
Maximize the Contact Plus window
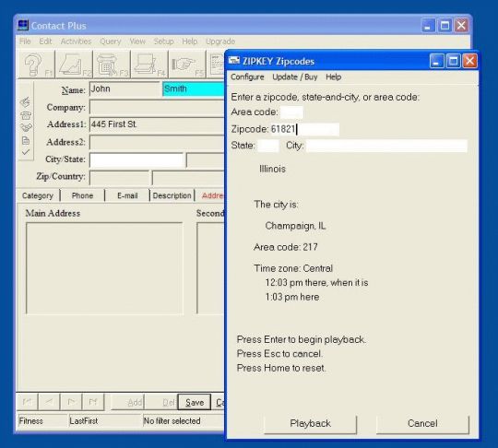(445, 26)
